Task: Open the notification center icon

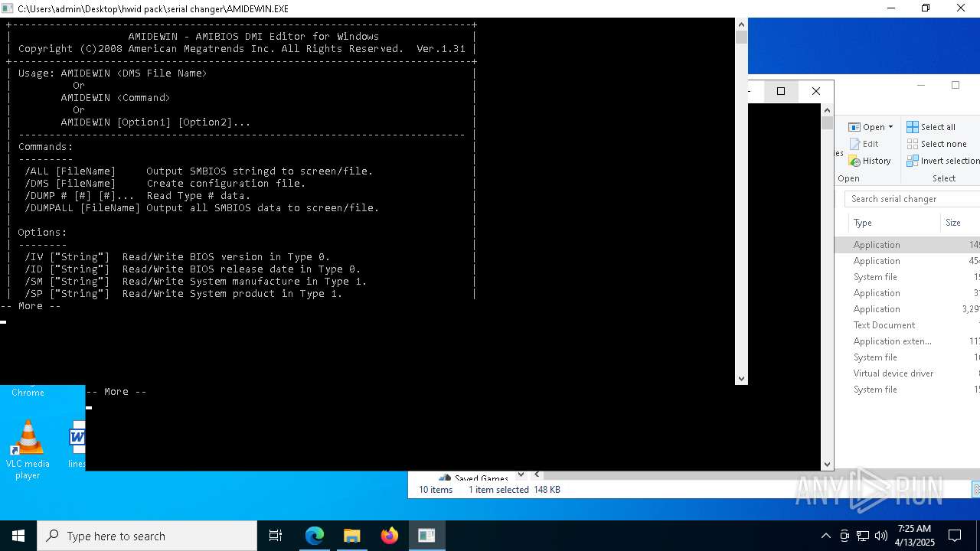Action: (x=955, y=536)
